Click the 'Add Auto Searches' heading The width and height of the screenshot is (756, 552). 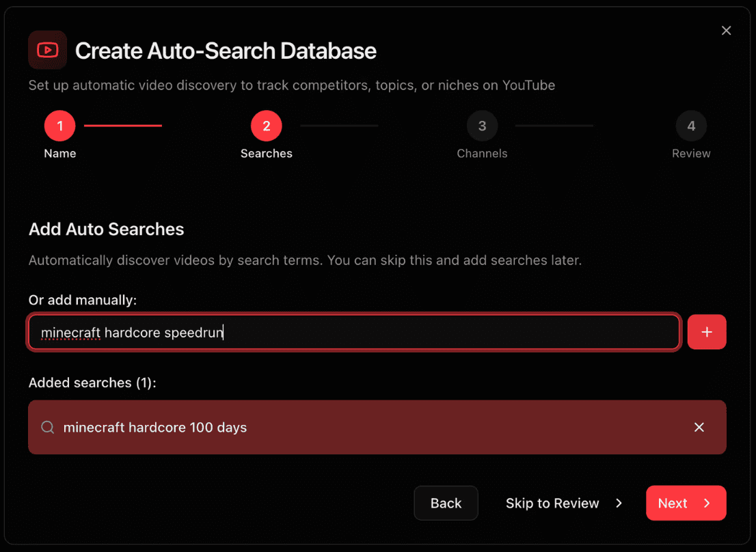click(107, 230)
